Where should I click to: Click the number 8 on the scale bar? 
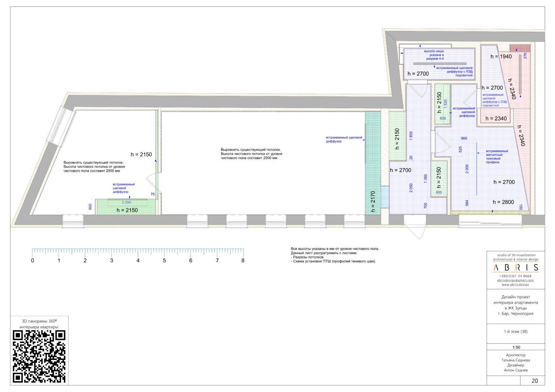click(243, 260)
